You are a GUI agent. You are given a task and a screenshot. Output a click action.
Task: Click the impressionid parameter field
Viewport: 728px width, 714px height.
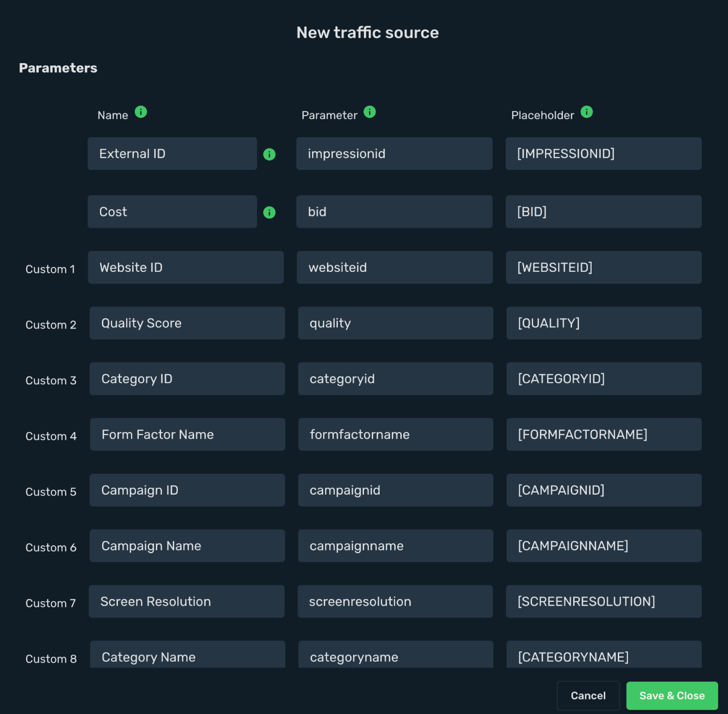coord(395,153)
